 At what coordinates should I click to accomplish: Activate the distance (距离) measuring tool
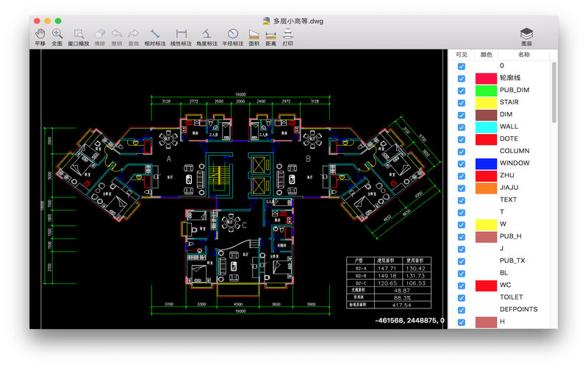pos(270,38)
